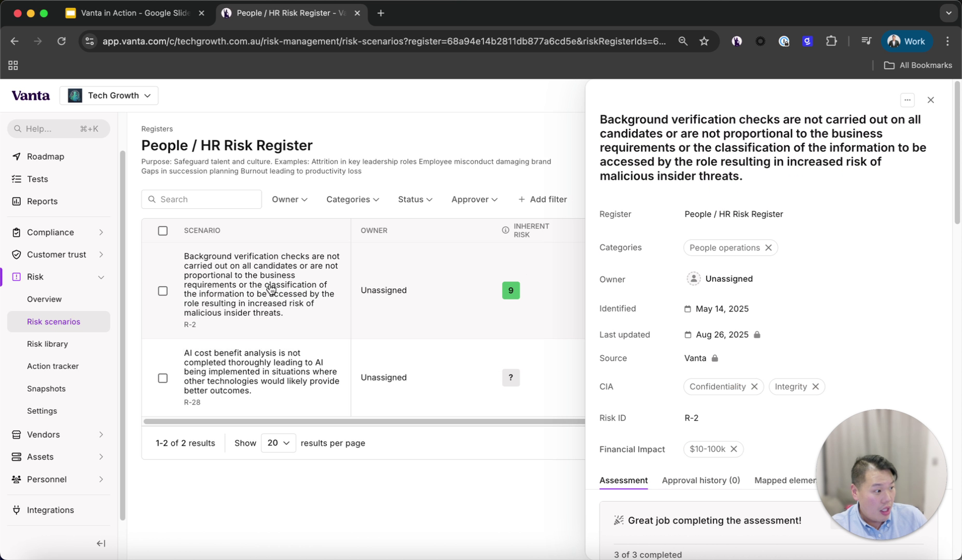Open Reports from the left sidebar
This screenshot has height=560, width=962.
(42, 201)
